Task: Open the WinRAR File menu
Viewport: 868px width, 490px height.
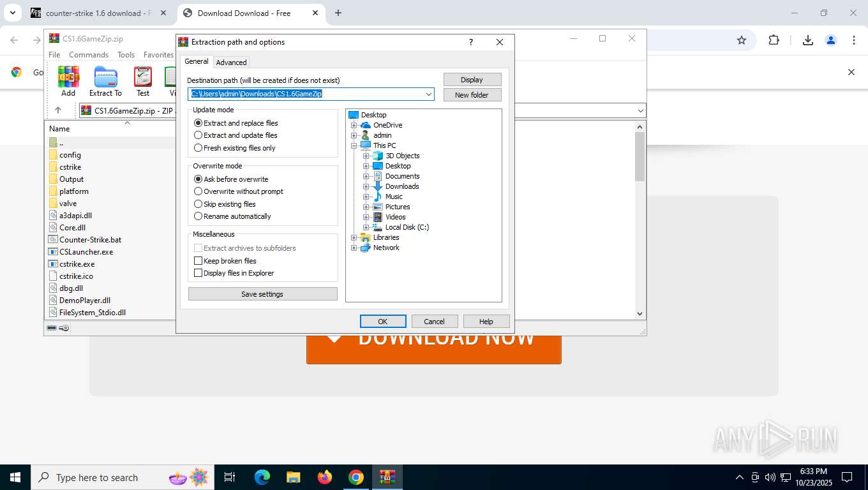Action: pyautogui.click(x=54, y=55)
